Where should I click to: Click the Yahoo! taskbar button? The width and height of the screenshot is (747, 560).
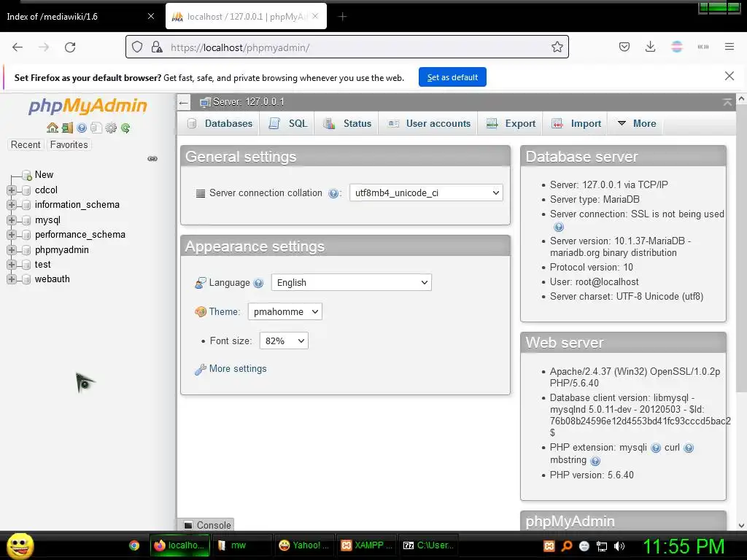(304, 545)
